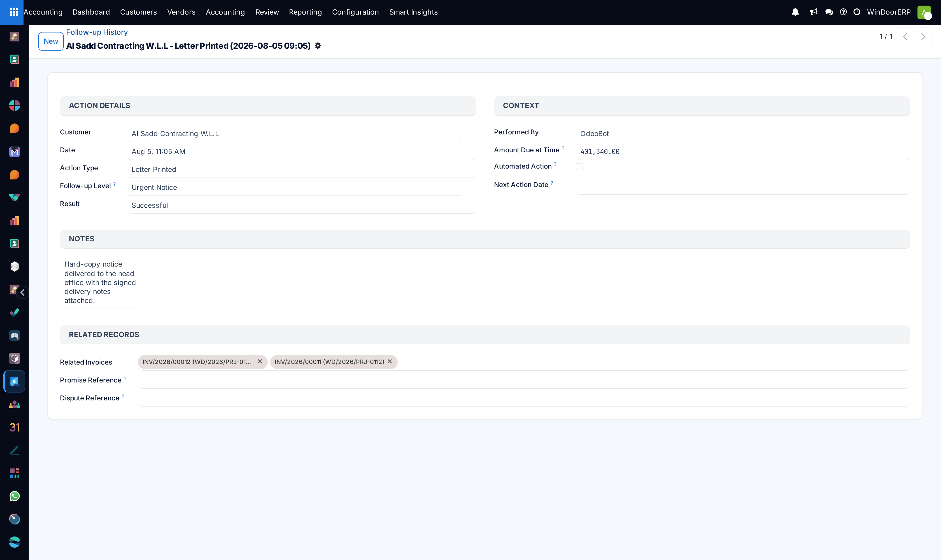941x560 pixels.
Task: Open the Next Action Date picker field
Action: click(x=742, y=186)
